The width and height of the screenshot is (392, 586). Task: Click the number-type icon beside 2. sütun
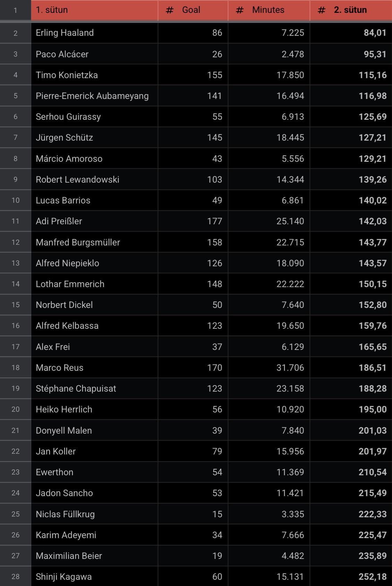click(x=322, y=10)
